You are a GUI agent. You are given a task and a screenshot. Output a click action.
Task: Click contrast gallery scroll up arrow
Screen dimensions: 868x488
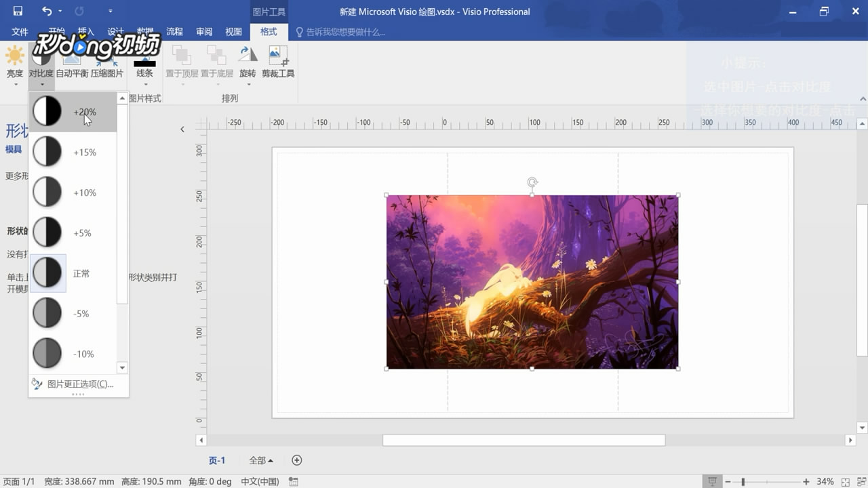point(122,98)
